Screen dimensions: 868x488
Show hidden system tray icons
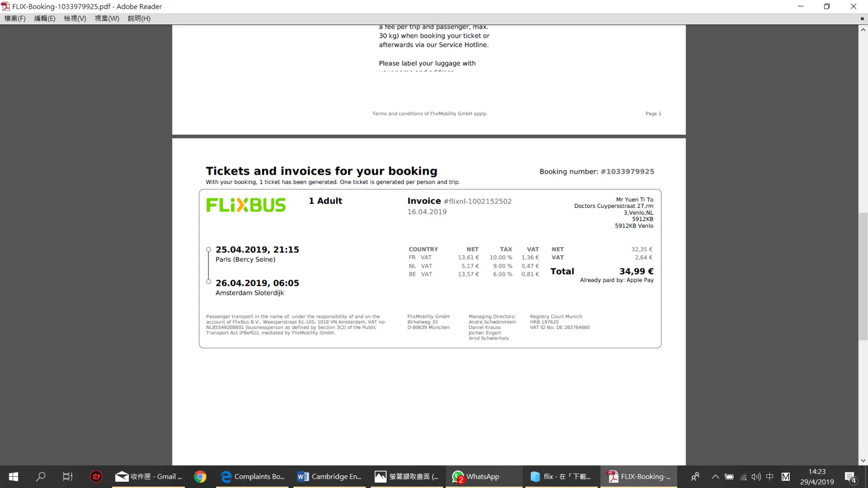tap(715, 477)
